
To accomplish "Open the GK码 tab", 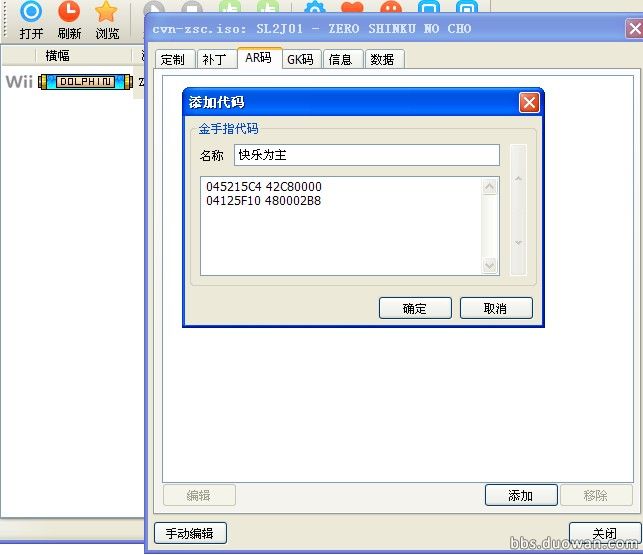I will point(300,59).
